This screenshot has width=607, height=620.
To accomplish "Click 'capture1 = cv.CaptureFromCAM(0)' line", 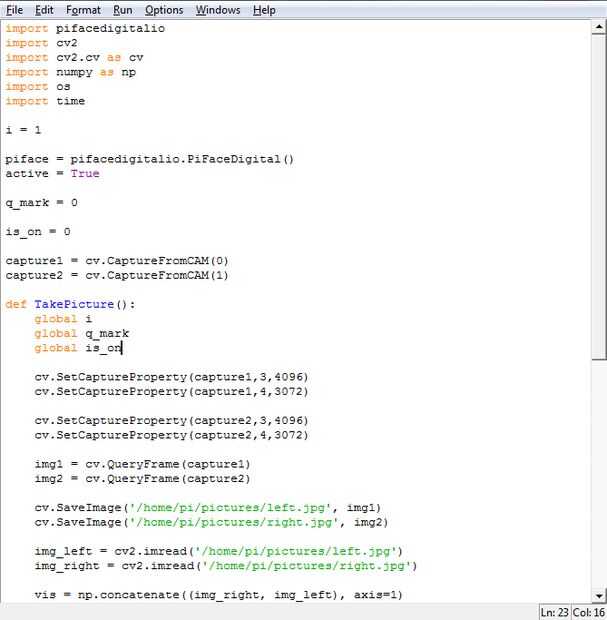I will coord(117,261).
